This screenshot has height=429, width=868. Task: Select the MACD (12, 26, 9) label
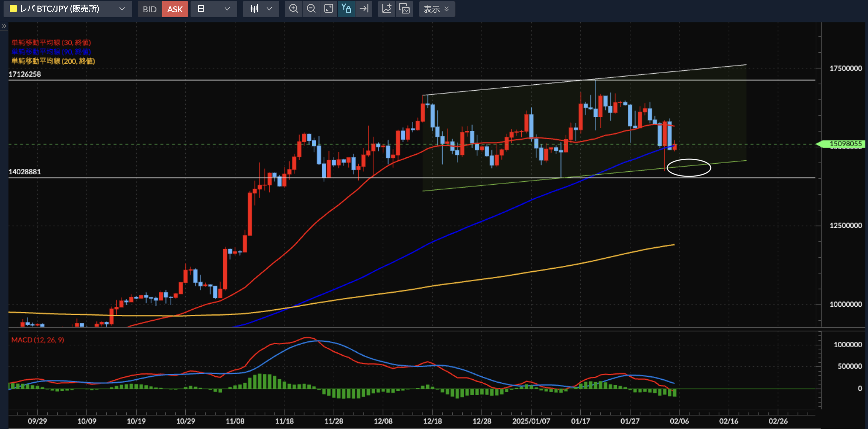coord(37,340)
